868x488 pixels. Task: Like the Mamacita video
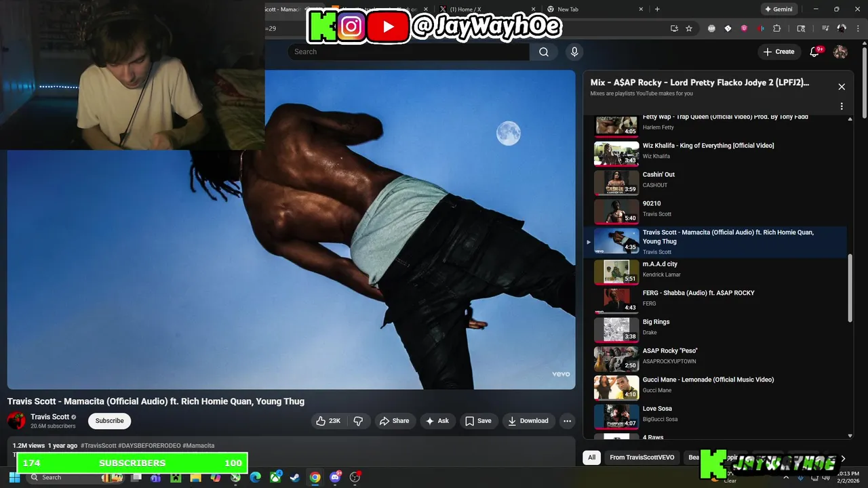tap(328, 421)
